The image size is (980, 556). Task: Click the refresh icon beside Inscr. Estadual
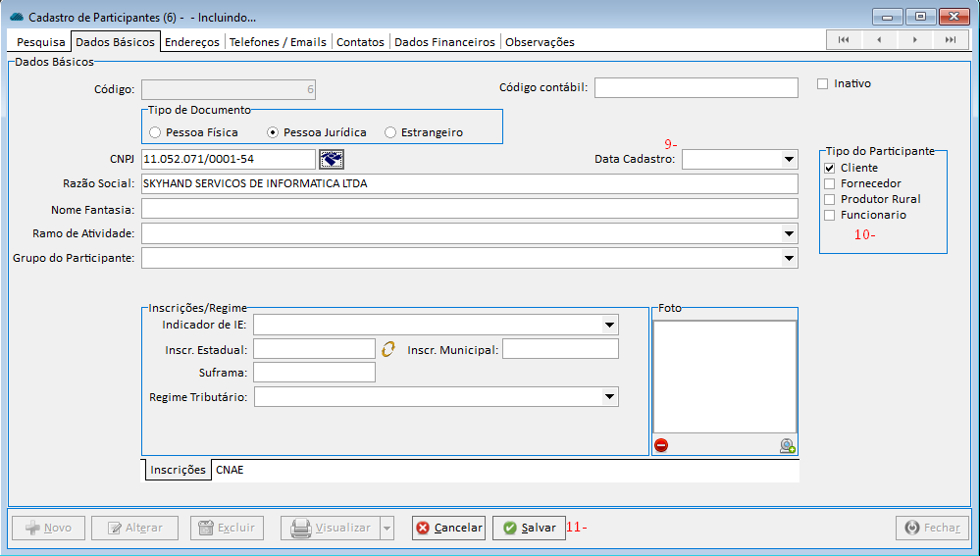tap(387, 348)
